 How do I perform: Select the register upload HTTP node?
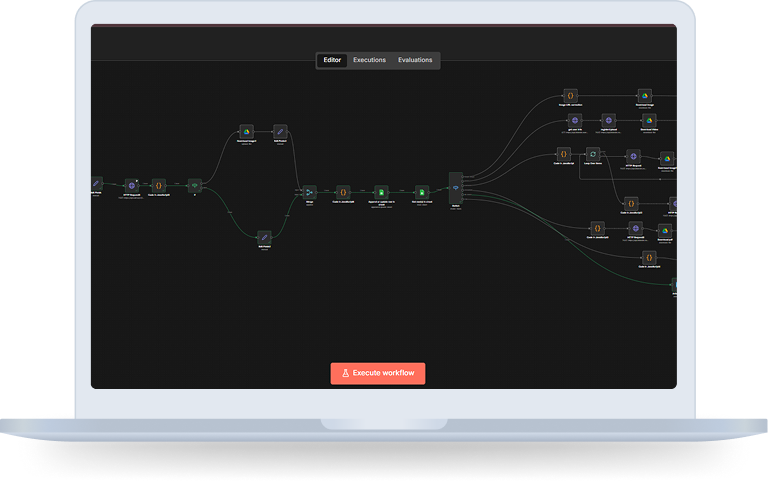click(608, 120)
